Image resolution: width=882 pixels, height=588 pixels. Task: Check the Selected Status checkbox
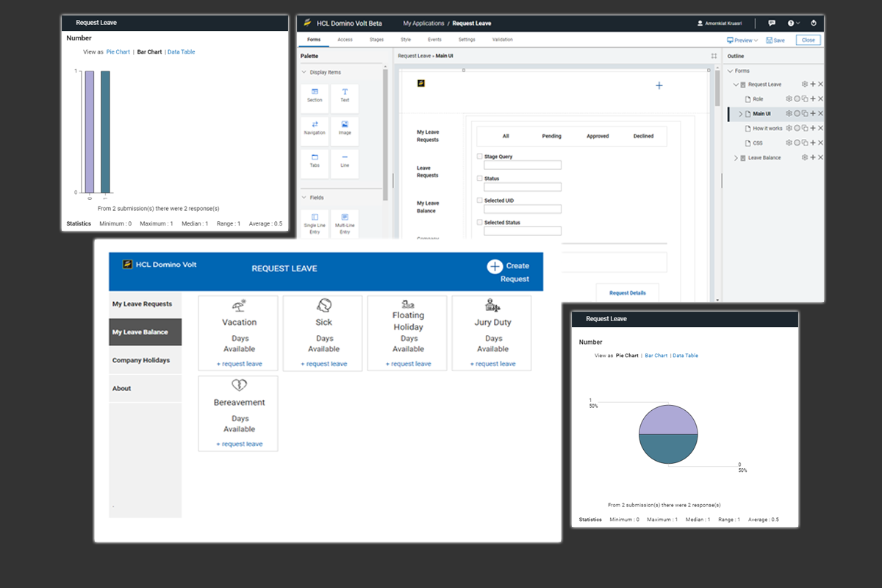pos(480,222)
